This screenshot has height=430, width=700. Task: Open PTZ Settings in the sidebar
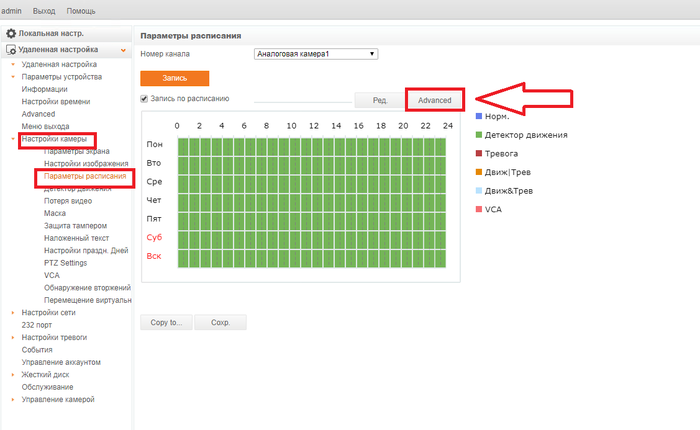click(x=66, y=263)
